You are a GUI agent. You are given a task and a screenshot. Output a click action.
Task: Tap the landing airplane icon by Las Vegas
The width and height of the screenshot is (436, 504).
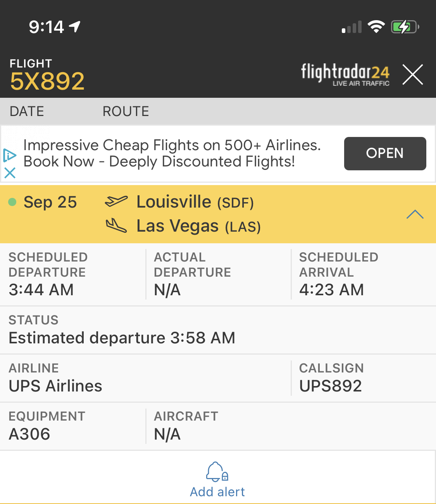point(116,226)
